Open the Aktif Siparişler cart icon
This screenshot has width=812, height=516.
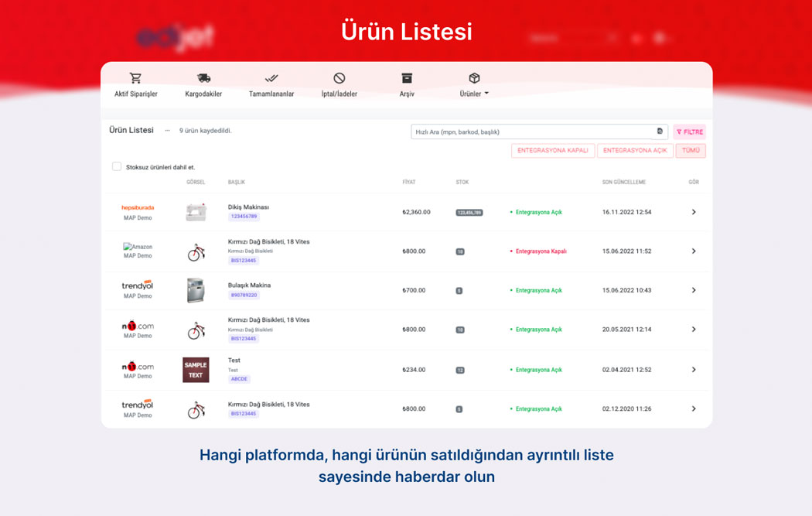click(135, 78)
